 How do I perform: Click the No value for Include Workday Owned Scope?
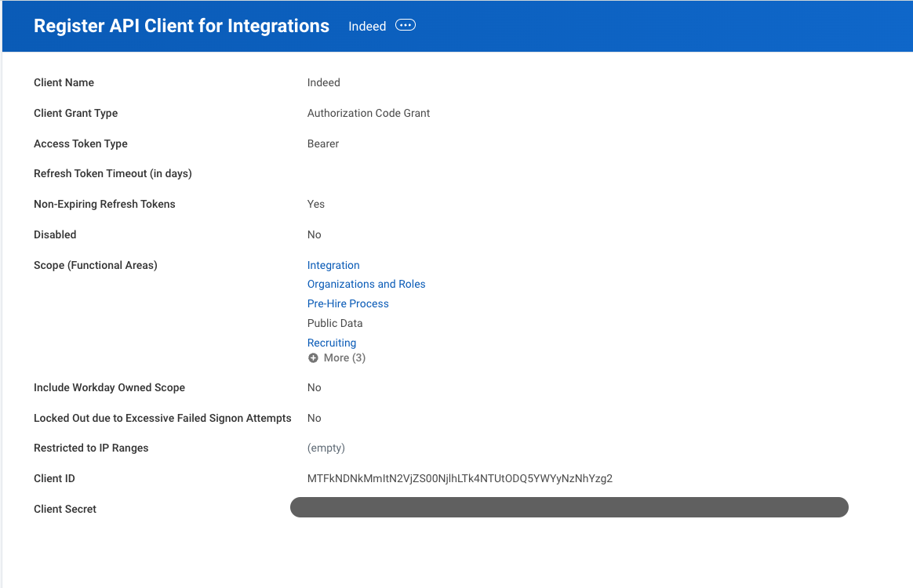[x=314, y=388]
